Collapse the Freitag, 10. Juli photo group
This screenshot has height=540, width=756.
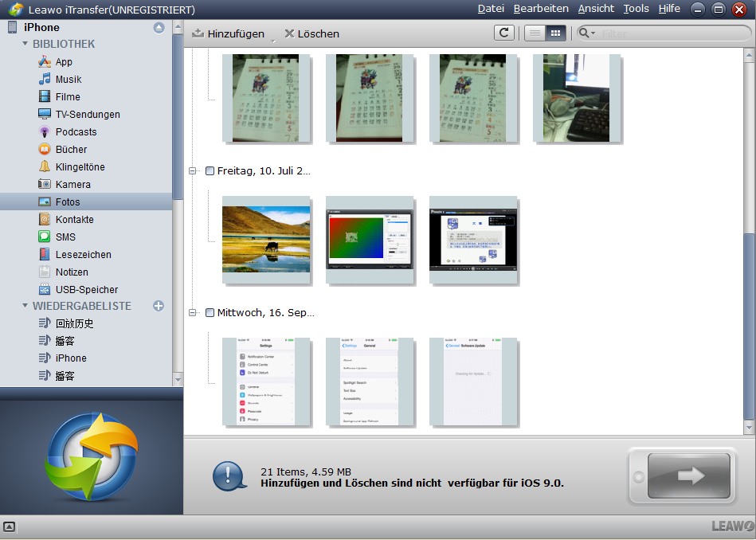(x=192, y=171)
